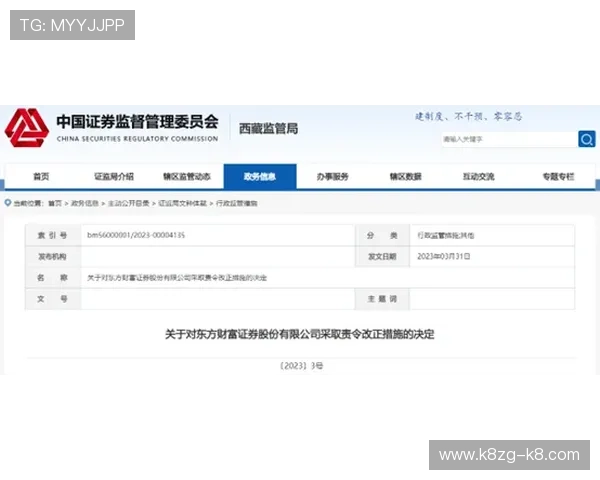Open the 辖区数据 navigation tab
Viewport: 600px width, 480px height.
[406, 176]
